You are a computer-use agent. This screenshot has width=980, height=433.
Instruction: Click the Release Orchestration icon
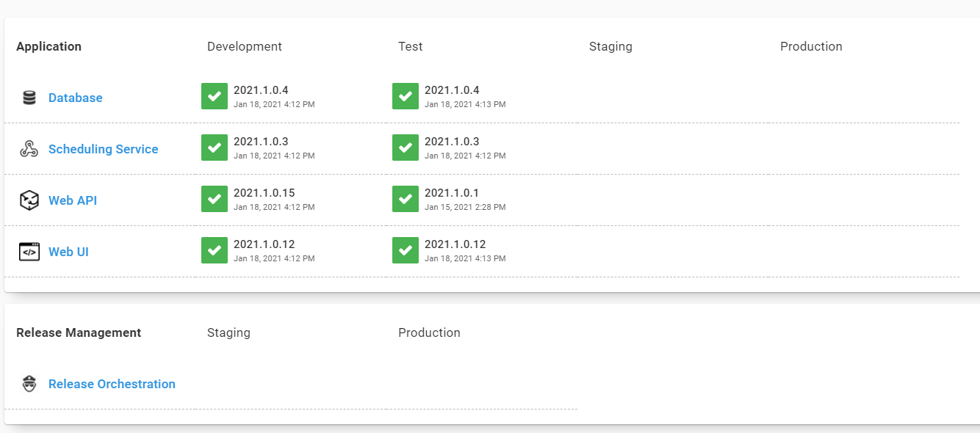click(29, 383)
